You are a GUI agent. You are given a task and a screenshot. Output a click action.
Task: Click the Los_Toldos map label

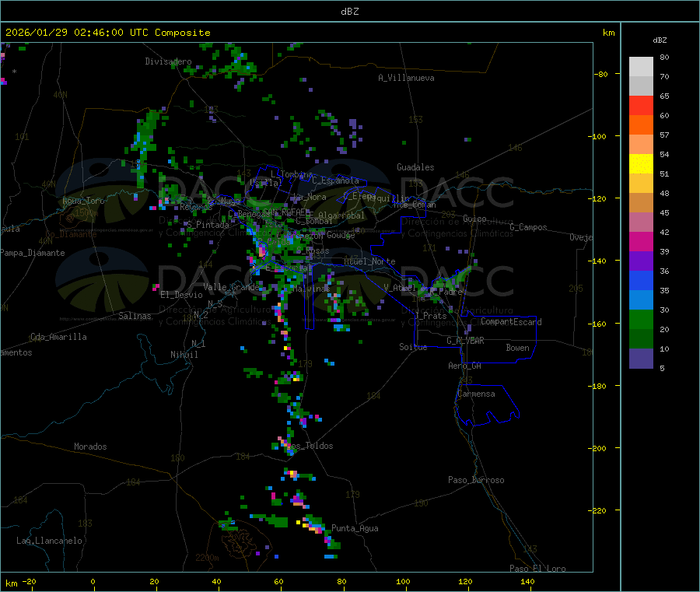click(x=310, y=446)
